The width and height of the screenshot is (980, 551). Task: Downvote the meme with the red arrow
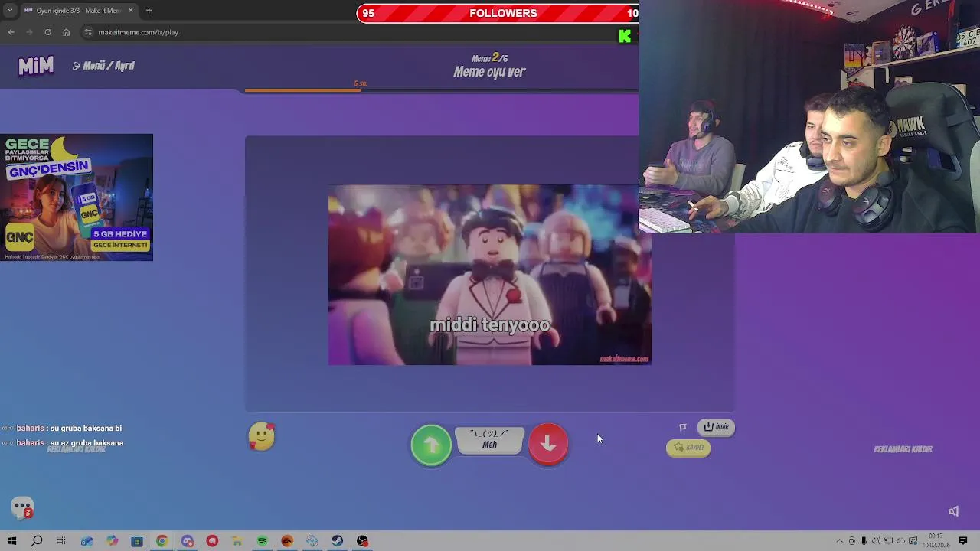click(548, 444)
